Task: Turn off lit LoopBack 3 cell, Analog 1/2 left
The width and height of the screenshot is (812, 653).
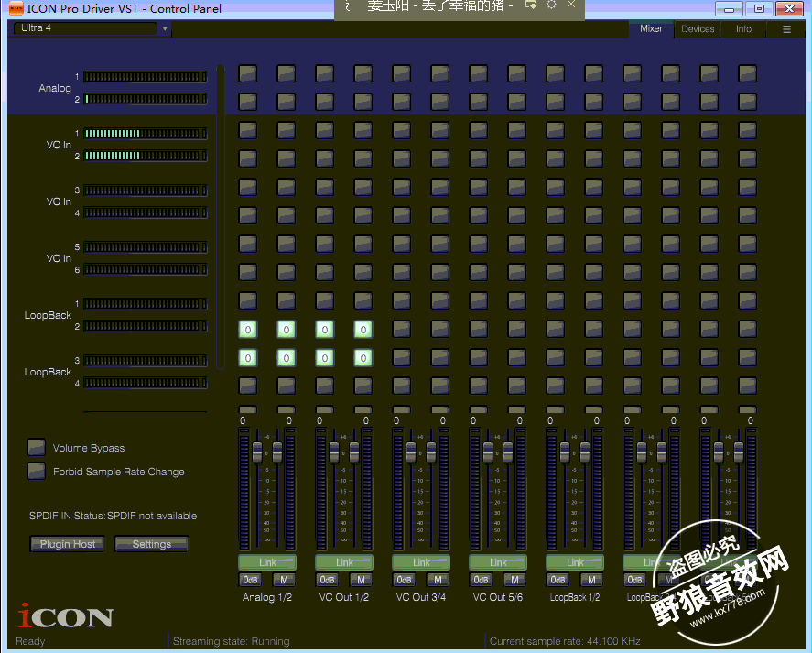Action: pos(248,357)
